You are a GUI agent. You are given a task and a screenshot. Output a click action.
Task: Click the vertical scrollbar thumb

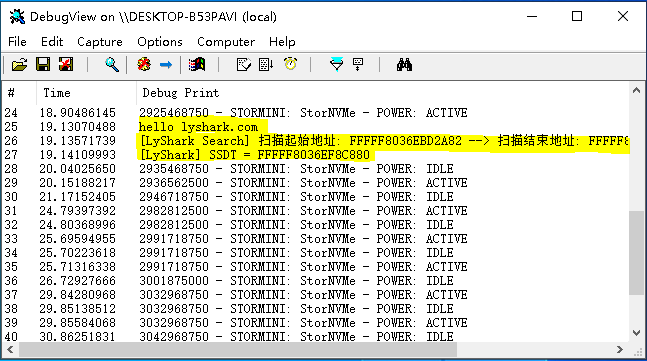[637, 252]
